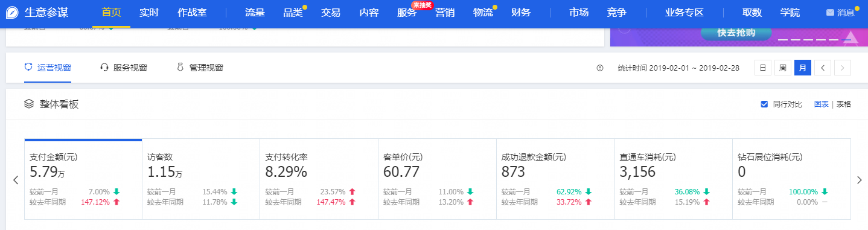Select the 访客数 metric card
Viewport: 868px width, 230px height.
pos(201,179)
